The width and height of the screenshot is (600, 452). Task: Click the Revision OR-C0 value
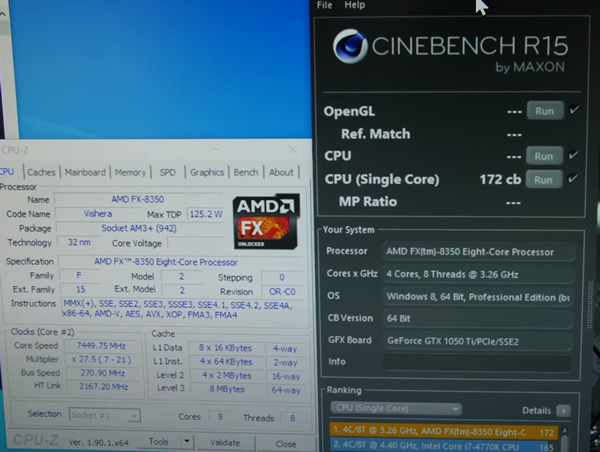[x=282, y=292]
